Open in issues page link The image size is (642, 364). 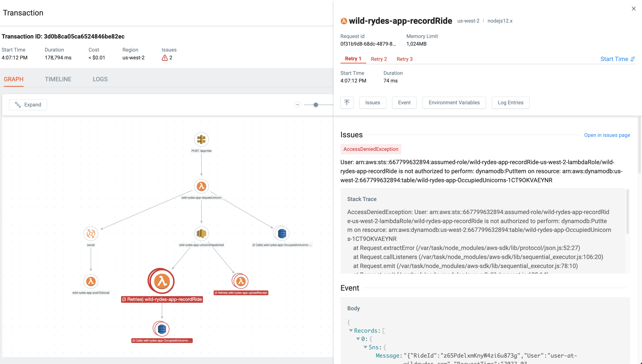(x=607, y=135)
